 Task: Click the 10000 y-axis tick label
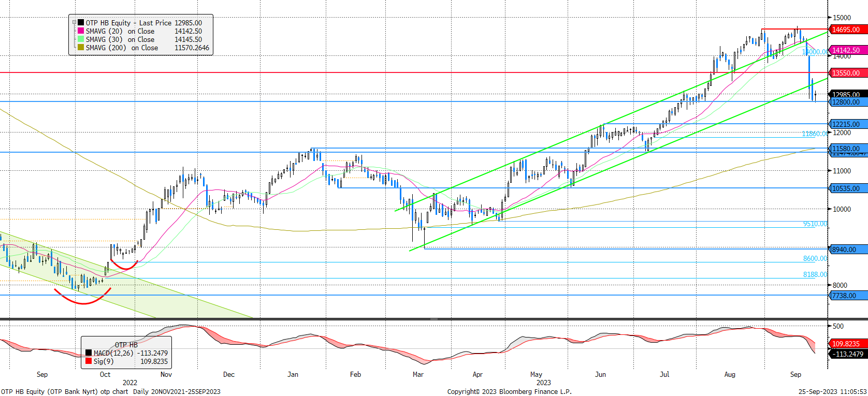coord(842,209)
